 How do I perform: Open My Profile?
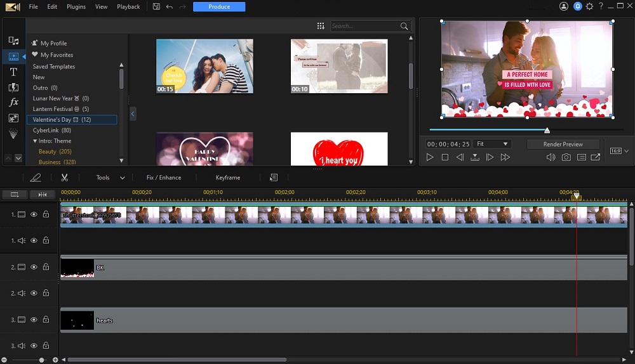pos(50,43)
